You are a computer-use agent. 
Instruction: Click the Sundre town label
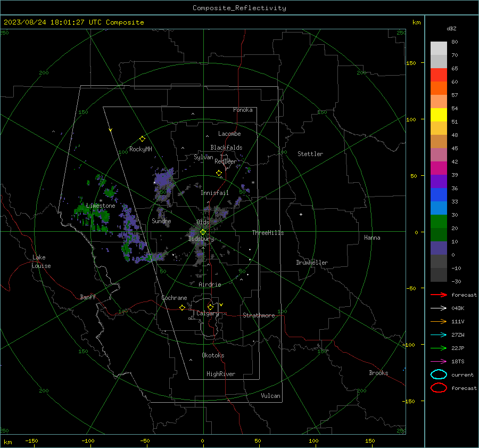pos(161,221)
